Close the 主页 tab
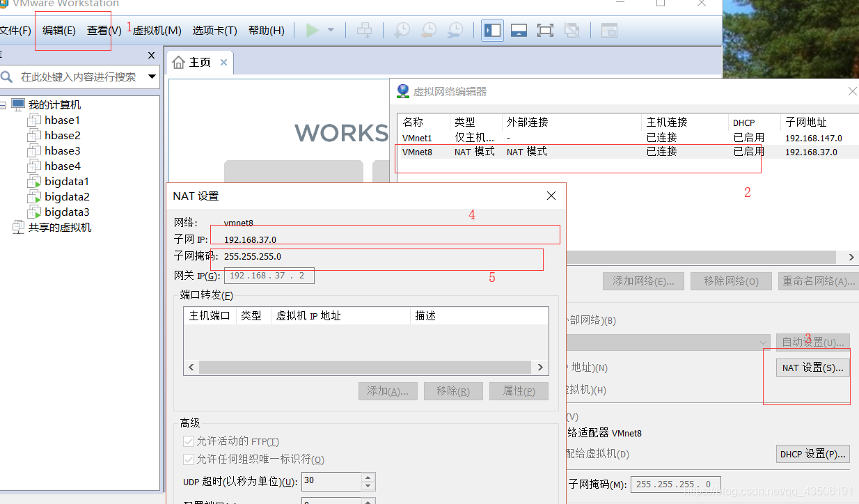 (x=223, y=63)
